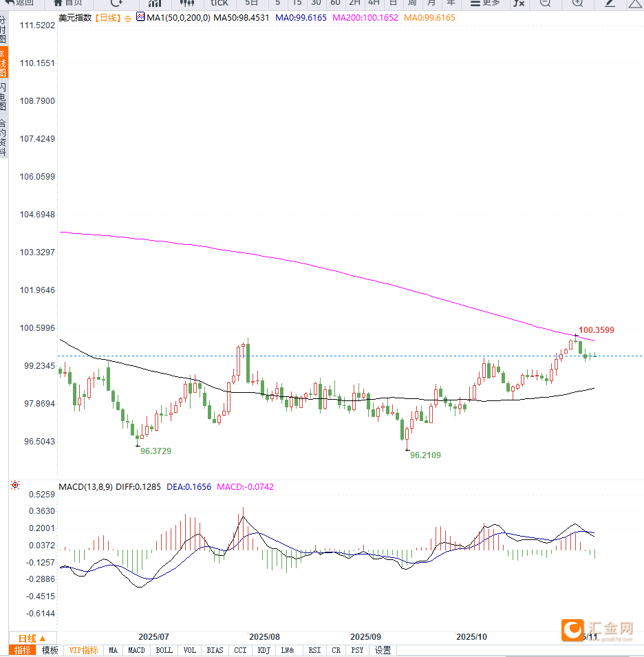Select the 模板 bottom tab

point(50,650)
